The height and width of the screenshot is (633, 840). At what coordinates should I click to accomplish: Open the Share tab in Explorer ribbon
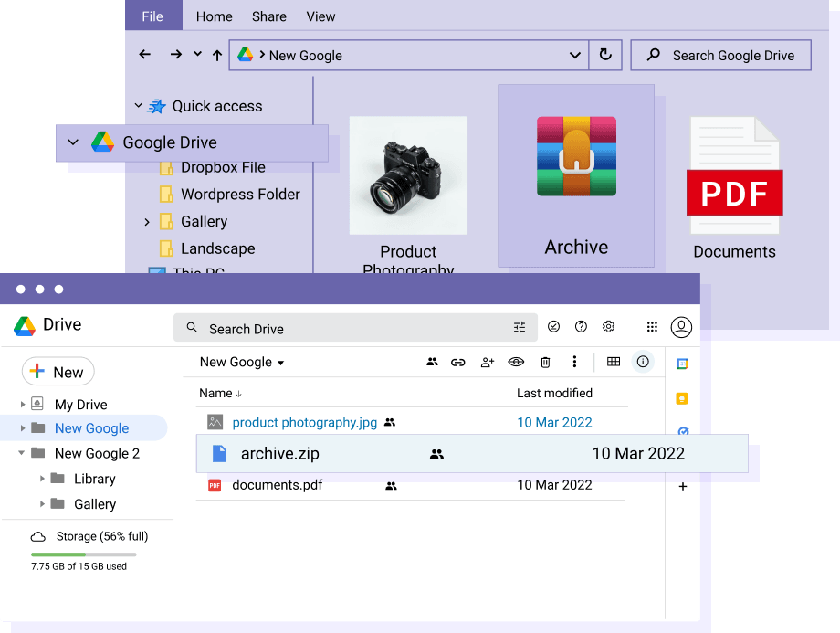tap(269, 16)
